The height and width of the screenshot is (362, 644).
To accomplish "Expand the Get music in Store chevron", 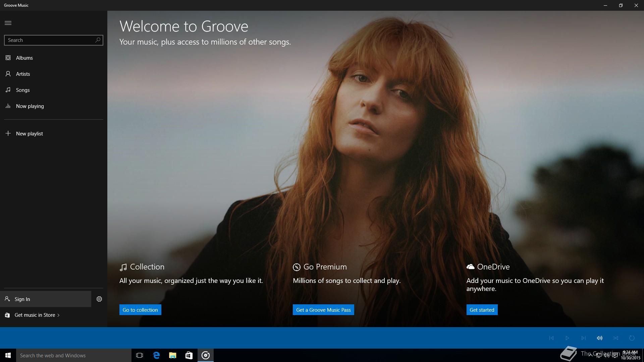I will click(59, 315).
